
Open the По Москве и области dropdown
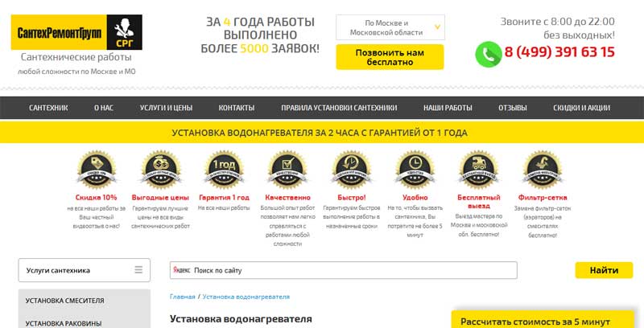click(390, 27)
